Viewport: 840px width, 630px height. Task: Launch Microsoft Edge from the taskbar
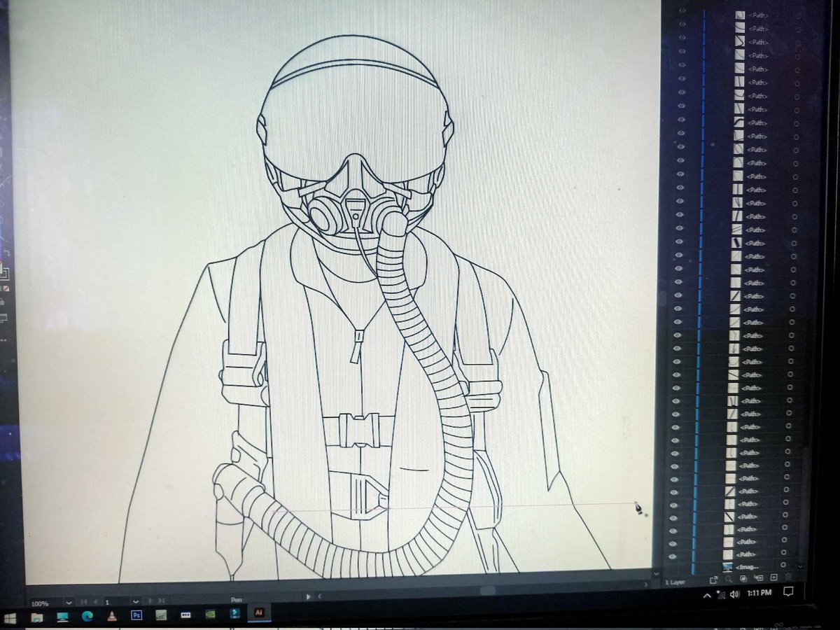coord(87,617)
